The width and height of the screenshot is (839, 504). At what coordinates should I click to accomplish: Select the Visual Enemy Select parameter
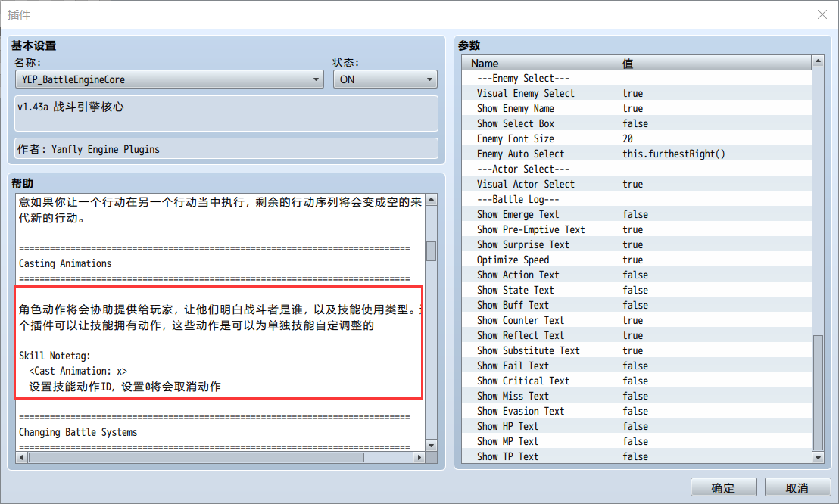coord(637,93)
